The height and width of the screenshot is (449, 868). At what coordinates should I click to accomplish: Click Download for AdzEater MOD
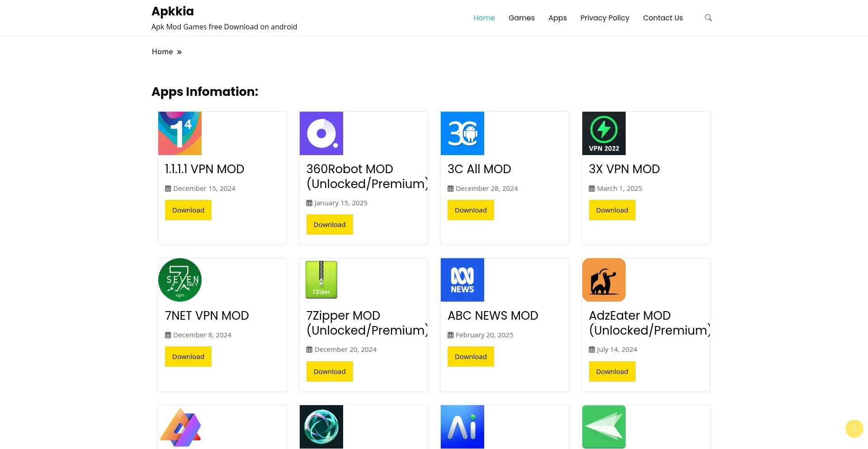(612, 372)
